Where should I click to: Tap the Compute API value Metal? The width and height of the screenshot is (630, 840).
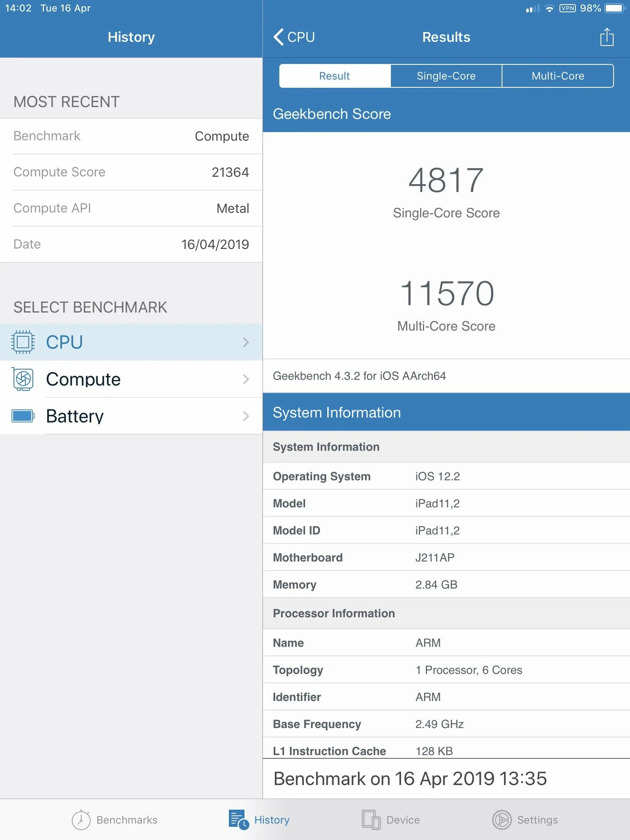click(233, 208)
